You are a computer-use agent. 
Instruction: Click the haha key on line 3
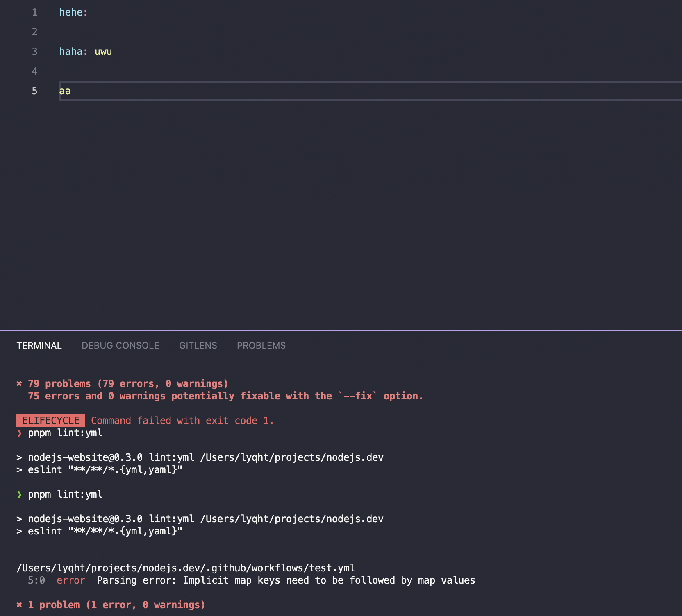point(70,51)
